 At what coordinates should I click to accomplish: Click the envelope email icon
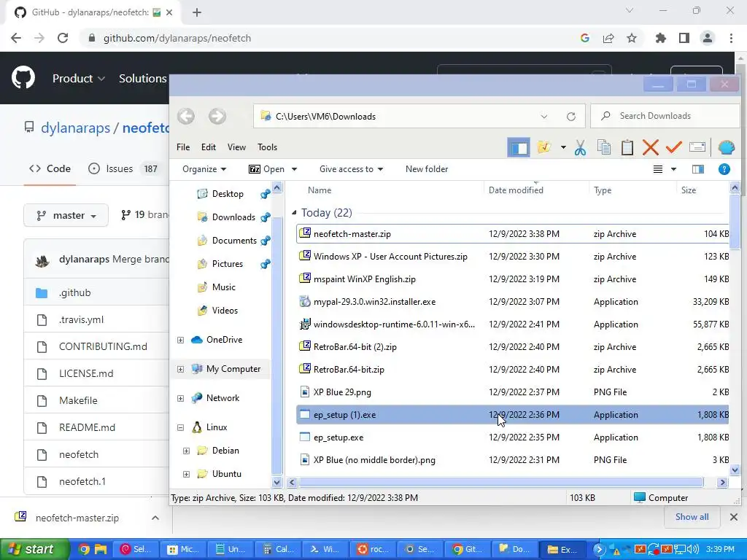click(x=697, y=147)
